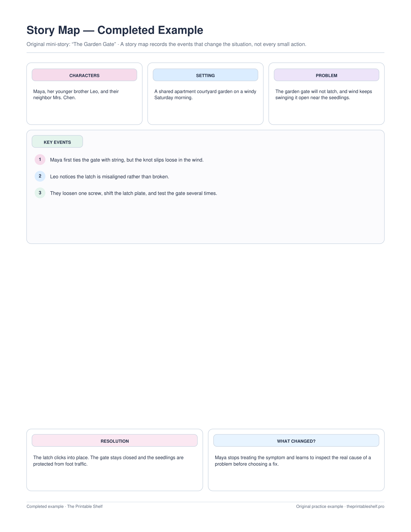Click the gate will not latch problem text

pos(324,94)
